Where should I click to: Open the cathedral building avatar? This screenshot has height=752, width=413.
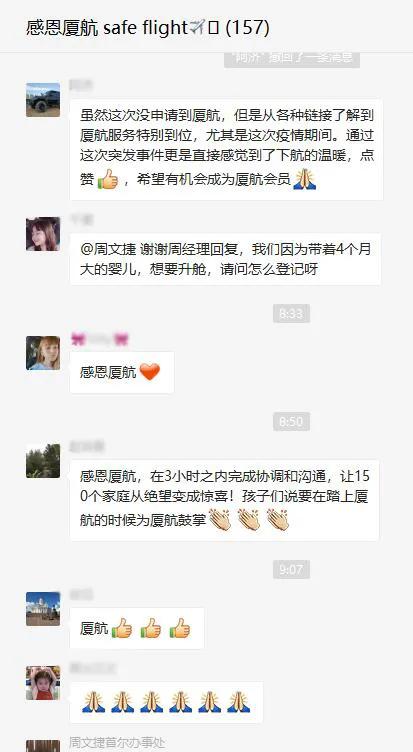coord(43,609)
